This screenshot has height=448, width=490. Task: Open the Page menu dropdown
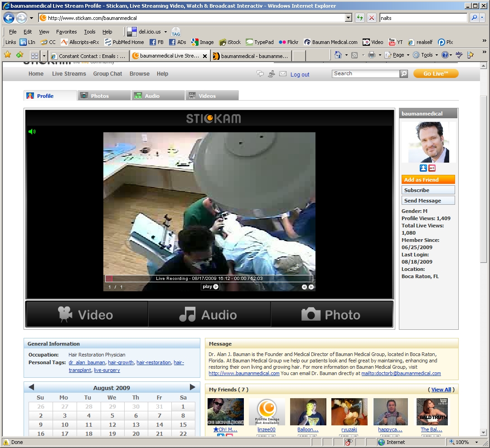(x=398, y=55)
